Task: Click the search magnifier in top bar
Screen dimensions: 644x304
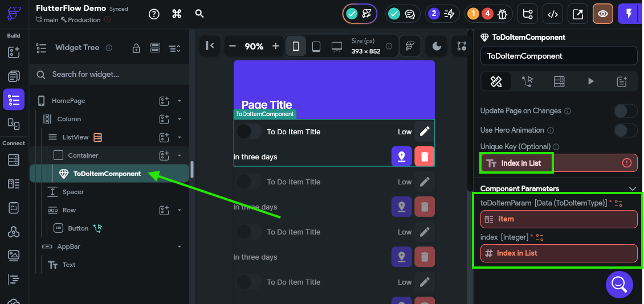Action: (199, 14)
